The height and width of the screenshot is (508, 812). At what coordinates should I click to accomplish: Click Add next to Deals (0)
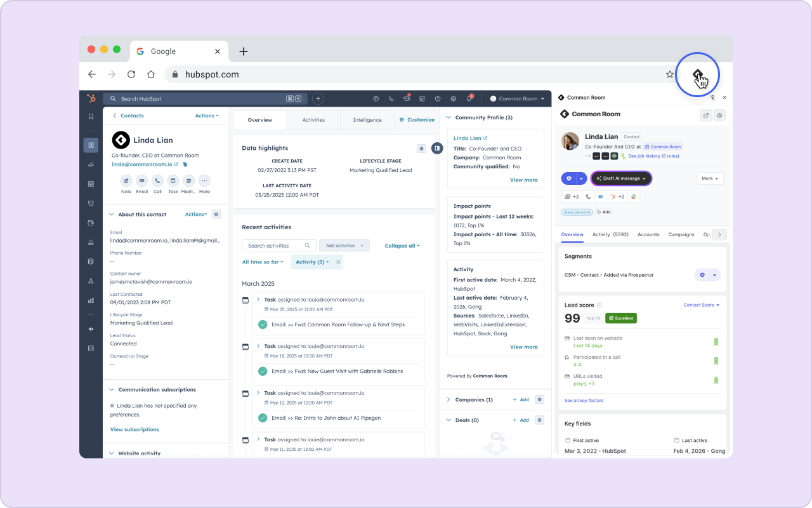click(x=520, y=420)
